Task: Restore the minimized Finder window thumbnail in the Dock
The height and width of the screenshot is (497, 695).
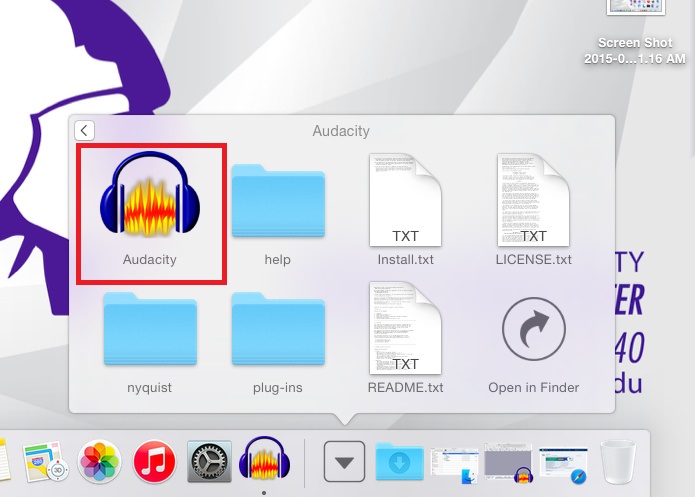Action: [453, 462]
